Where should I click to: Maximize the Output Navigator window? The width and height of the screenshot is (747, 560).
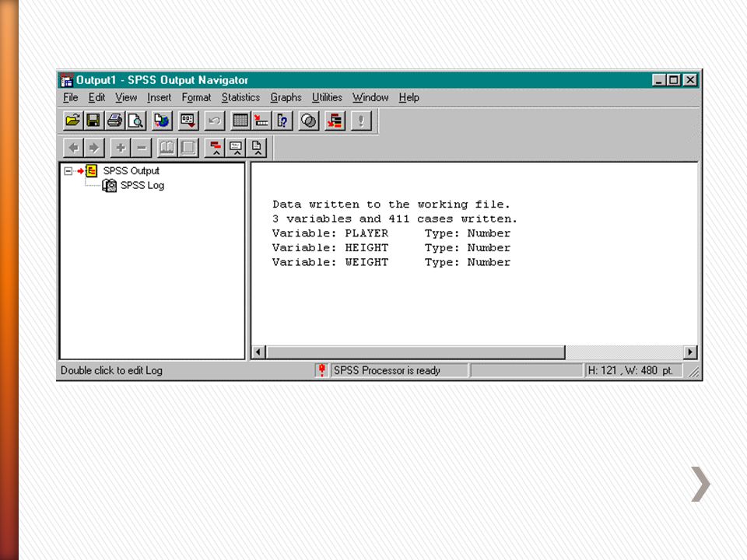point(674,80)
